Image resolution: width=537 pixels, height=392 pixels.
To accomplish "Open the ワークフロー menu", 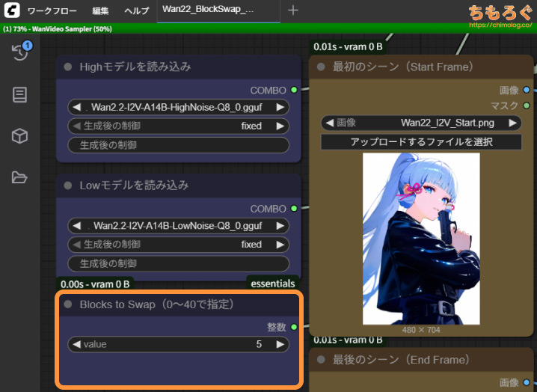I will tap(52, 11).
